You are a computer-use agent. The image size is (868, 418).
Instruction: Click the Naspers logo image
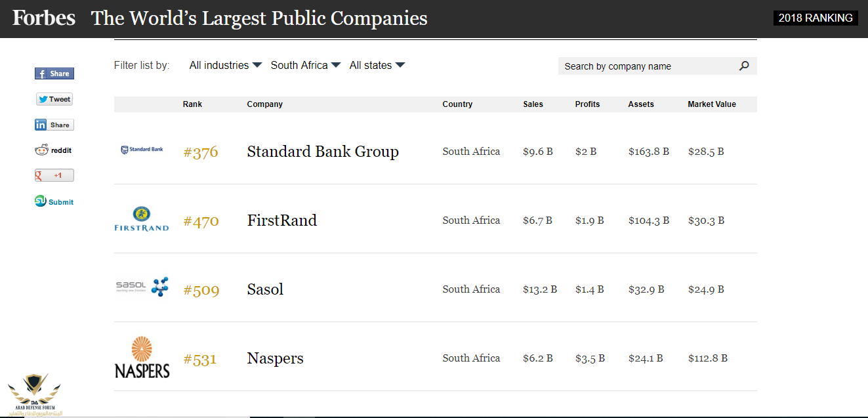click(x=142, y=357)
